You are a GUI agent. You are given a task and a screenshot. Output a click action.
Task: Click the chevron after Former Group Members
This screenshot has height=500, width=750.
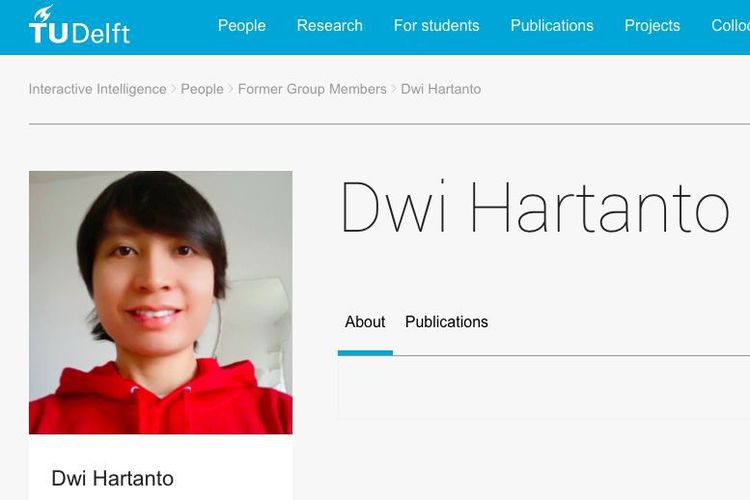click(394, 89)
